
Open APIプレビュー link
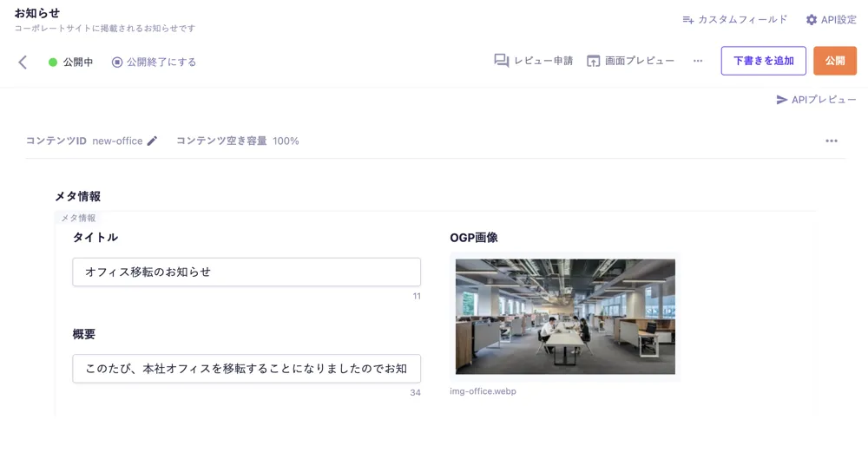pyautogui.click(x=816, y=100)
